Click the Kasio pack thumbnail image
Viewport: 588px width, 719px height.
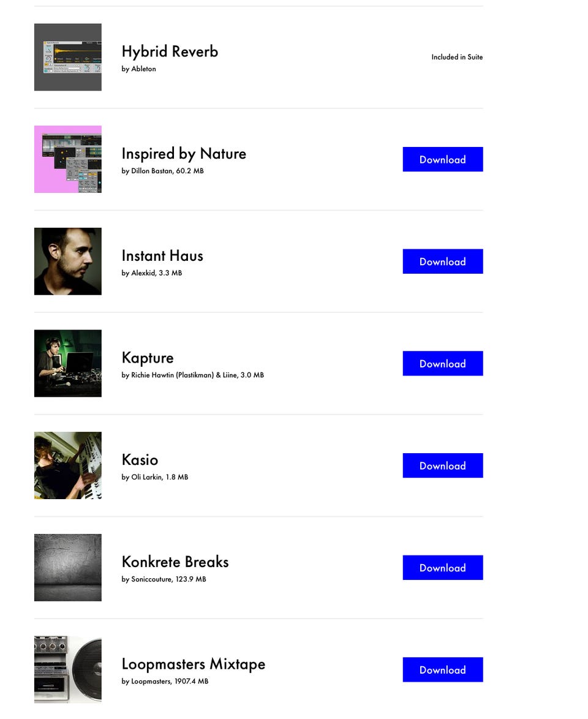pyautogui.click(x=67, y=465)
